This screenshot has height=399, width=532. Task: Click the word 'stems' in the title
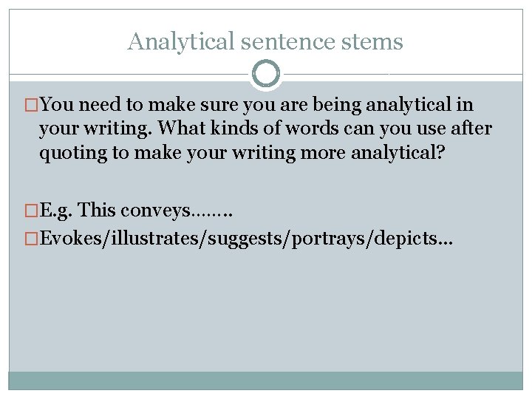point(372,41)
